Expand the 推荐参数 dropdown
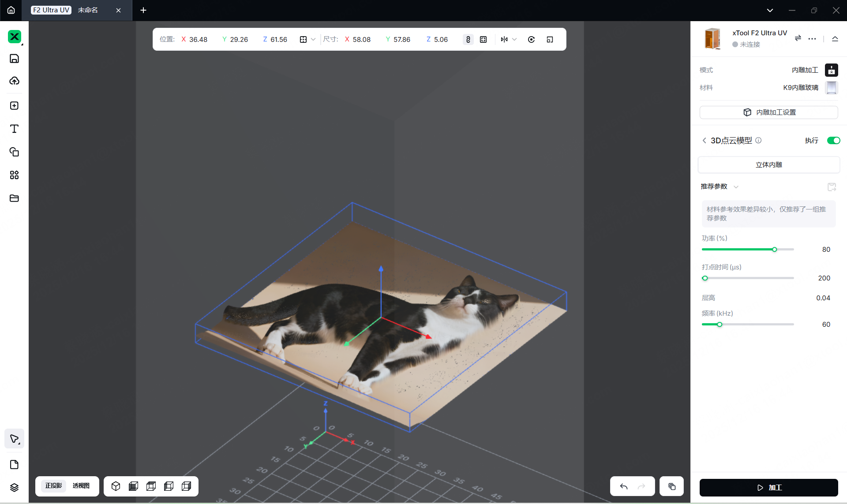Viewport: 847px width, 504px height. [736, 187]
